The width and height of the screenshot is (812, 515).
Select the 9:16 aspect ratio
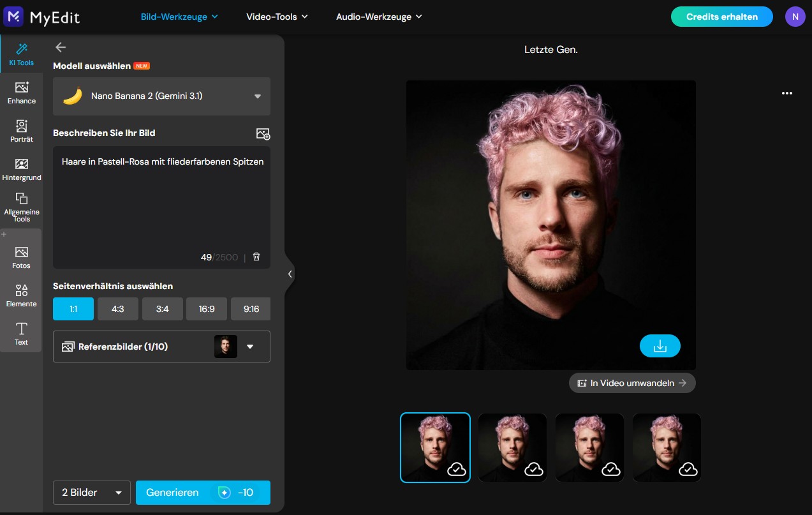(x=250, y=308)
